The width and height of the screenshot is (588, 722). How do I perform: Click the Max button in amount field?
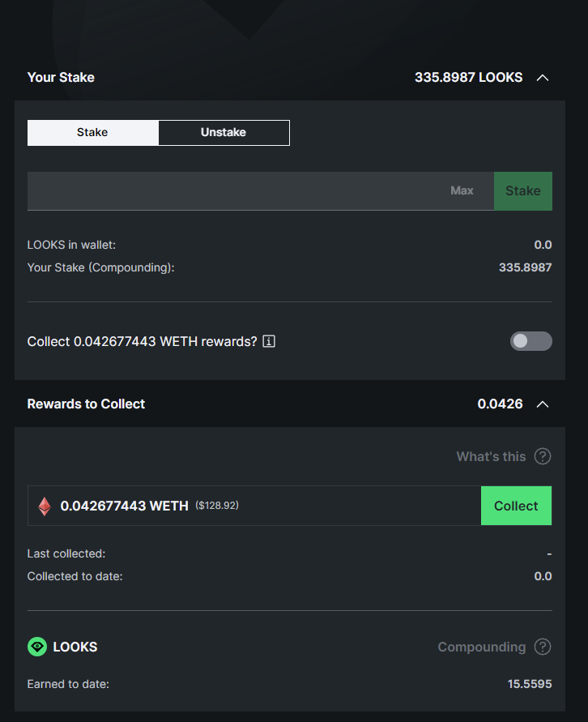[462, 190]
